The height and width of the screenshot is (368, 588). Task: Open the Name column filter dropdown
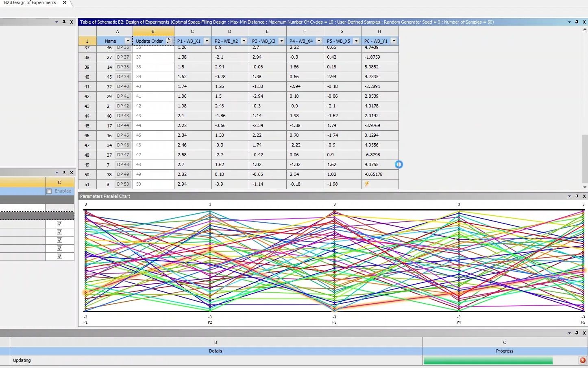128,41
